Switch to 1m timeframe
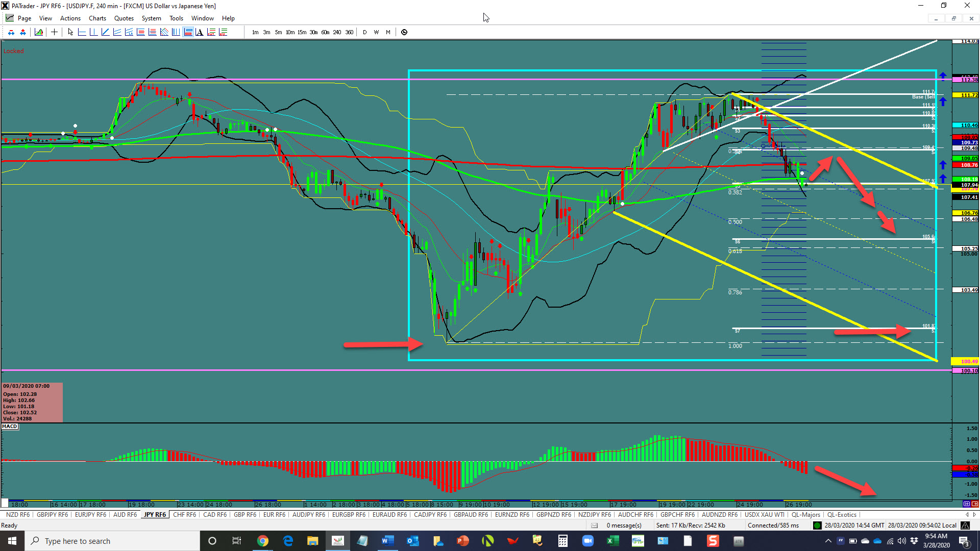This screenshot has width=980, height=551. click(255, 32)
